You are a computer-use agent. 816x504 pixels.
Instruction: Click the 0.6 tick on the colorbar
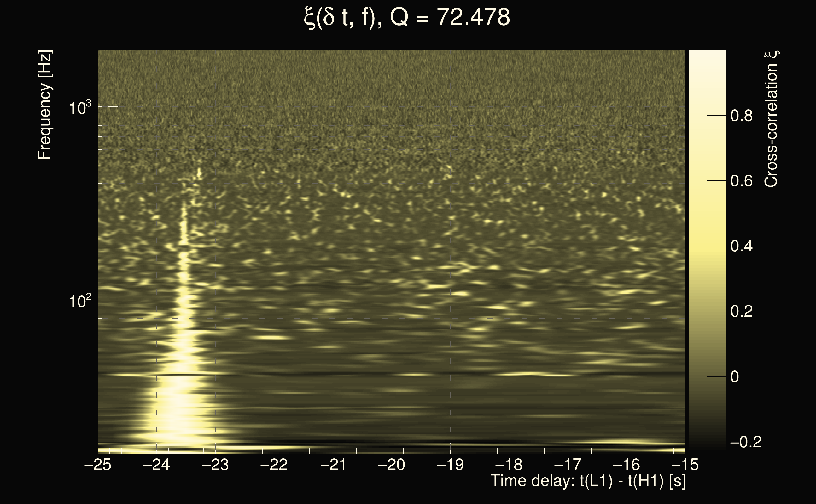(x=741, y=181)
